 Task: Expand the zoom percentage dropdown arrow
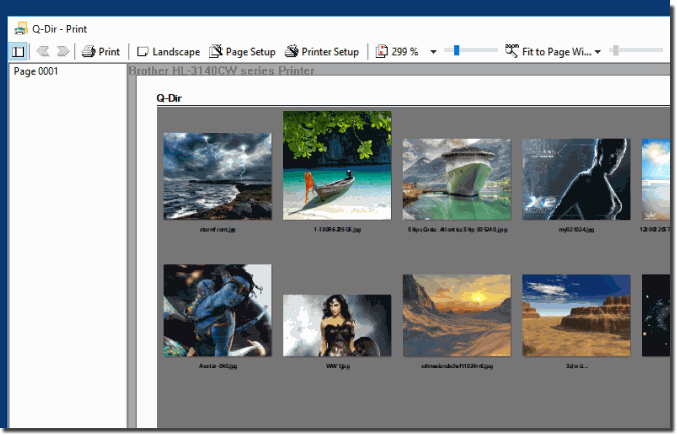[433, 52]
